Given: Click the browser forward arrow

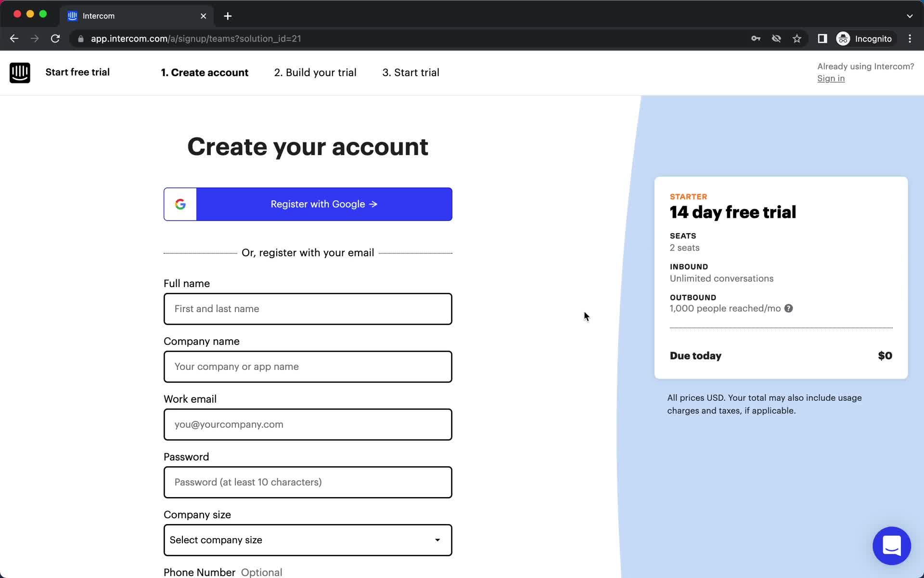Looking at the screenshot, I should click(x=35, y=39).
